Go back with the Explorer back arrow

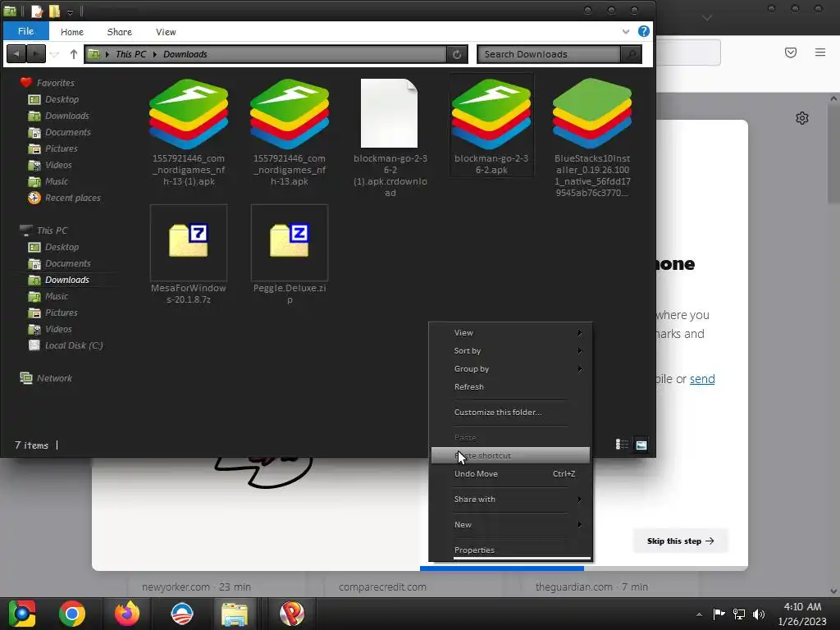(x=16, y=53)
